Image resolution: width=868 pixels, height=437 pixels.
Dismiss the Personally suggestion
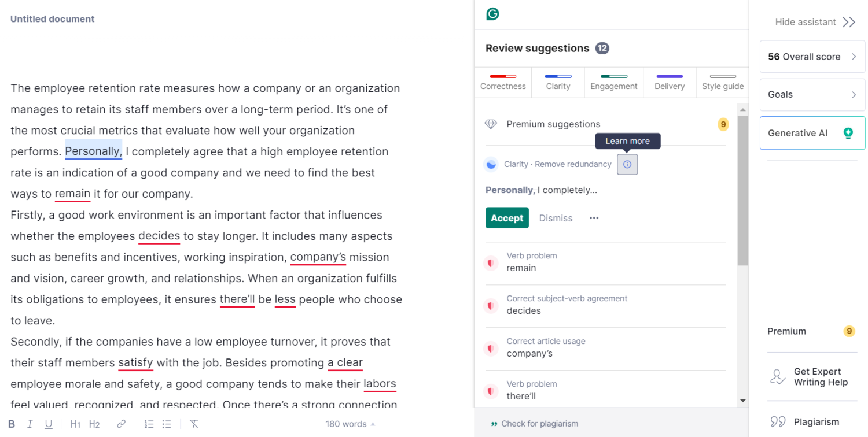pos(556,218)
